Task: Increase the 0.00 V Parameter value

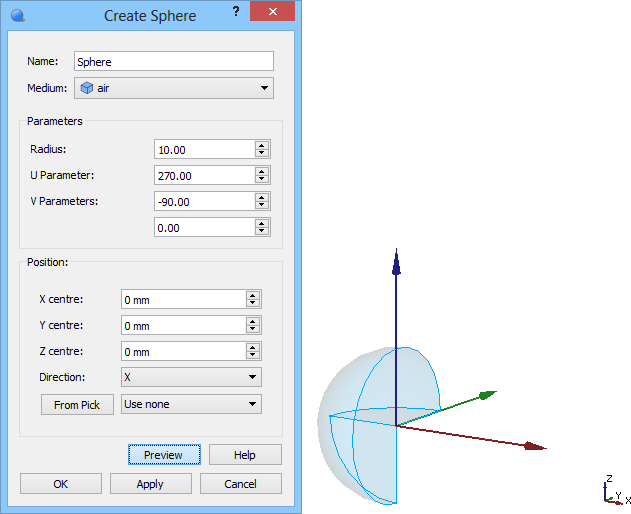Action: point(262,223)
